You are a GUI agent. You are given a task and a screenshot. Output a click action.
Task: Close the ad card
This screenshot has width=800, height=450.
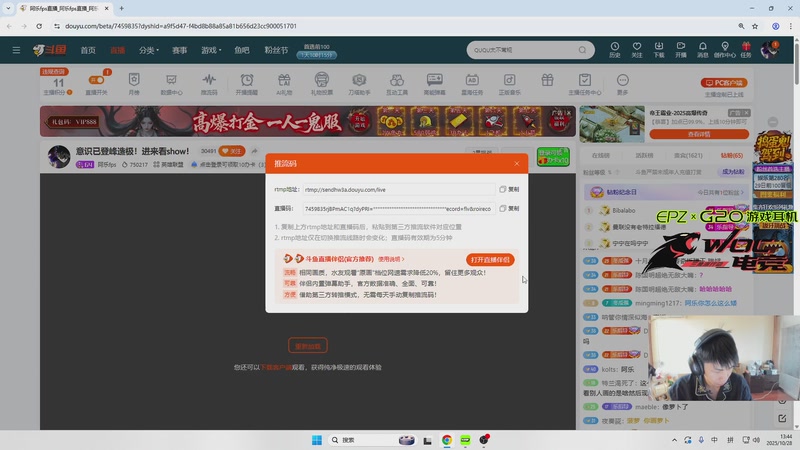pyautogui.click(x=746, y=113)
